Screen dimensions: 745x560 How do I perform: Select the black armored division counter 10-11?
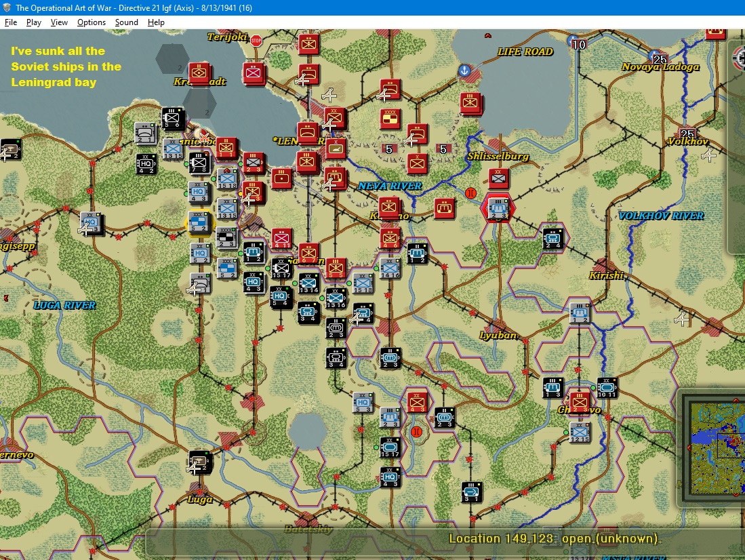pos(607,388)
